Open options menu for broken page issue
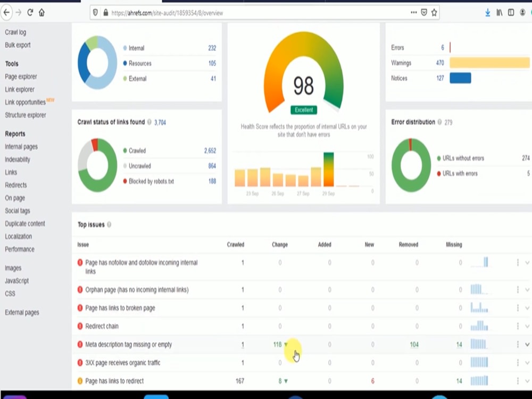This screenshot has height=399, width=532. click(518, 308)
